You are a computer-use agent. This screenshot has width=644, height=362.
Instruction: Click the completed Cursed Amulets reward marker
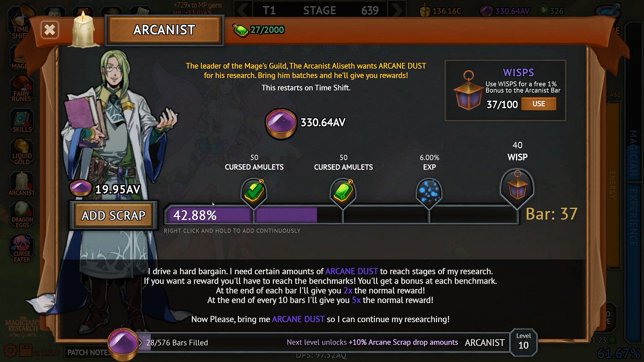coord(254,192)
